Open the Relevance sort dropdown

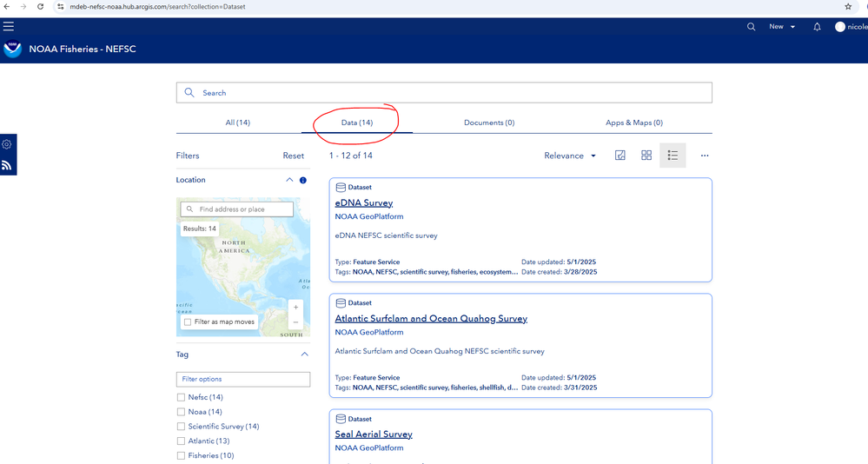[x=570, y=156]
